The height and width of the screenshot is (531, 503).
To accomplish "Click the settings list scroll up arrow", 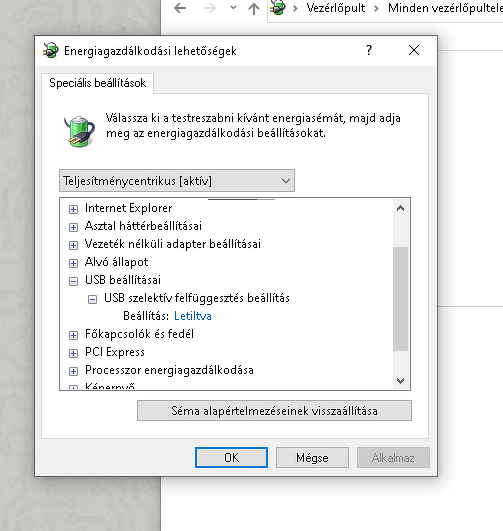I will (400, 208).
